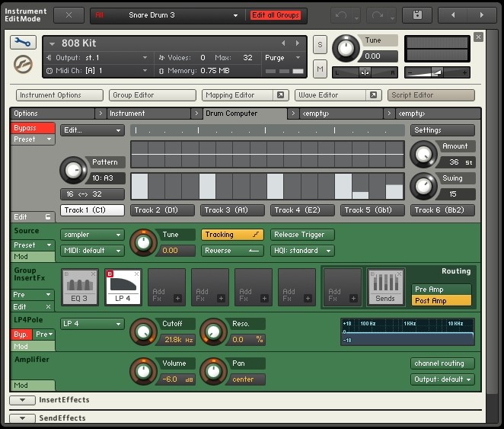Click the Kontakt instrument logo icon

click(x=23, y=64)
